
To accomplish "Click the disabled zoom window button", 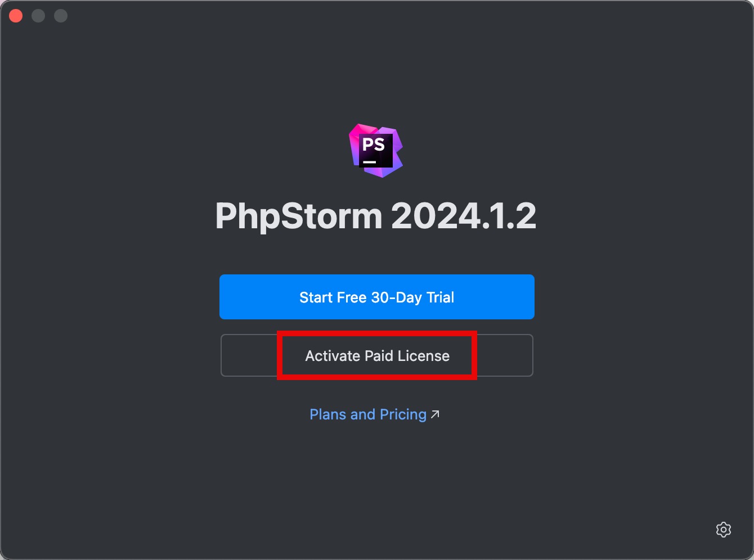I will pyautogui.click(x=61, y=16).
